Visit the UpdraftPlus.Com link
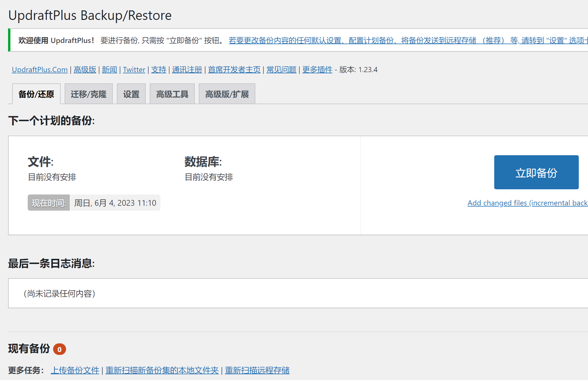This screenshot has height=380, width=588. [40, 70]
